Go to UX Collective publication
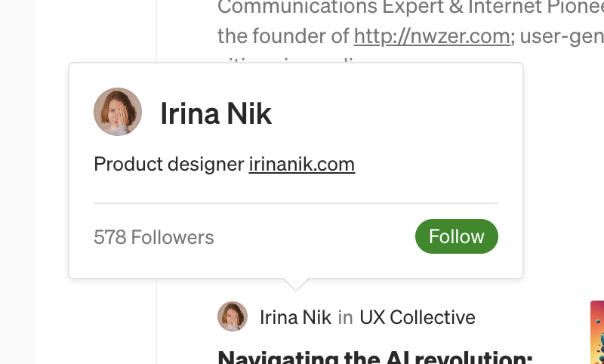 417,317
